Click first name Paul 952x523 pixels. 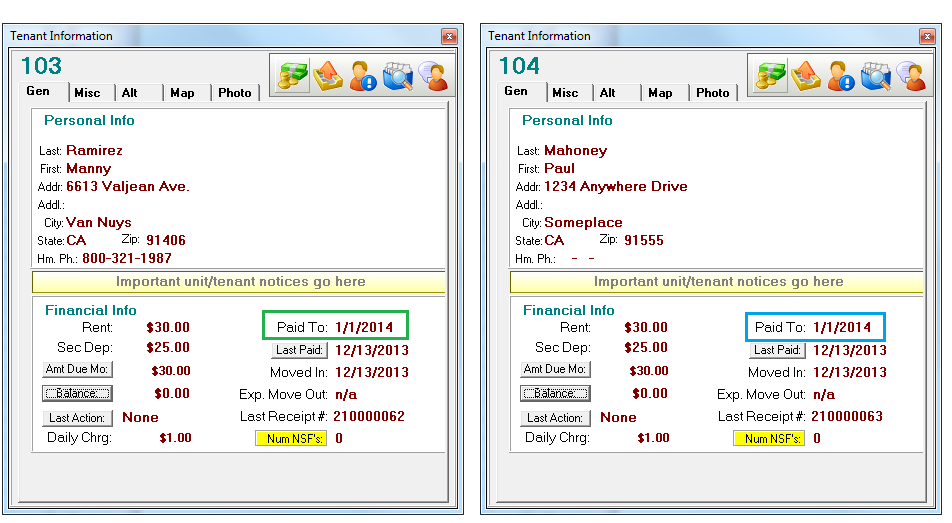(x=559, y=168)
